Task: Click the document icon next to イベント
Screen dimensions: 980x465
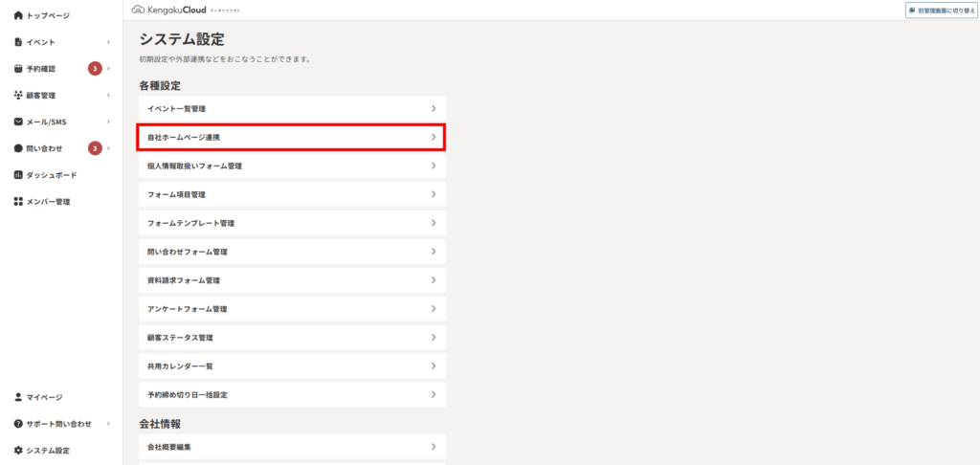Action: [x=18, y=42]
